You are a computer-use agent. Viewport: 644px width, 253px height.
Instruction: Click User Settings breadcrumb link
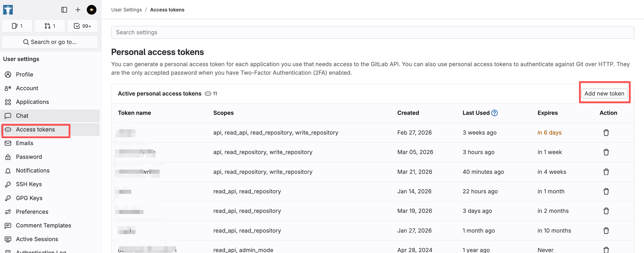[x=126, y=10]
